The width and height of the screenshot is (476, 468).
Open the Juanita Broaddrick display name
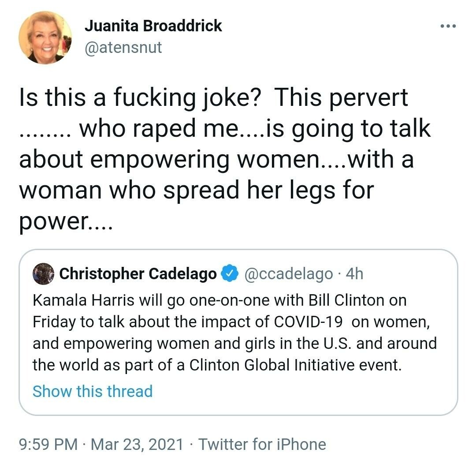click(153, 26)
